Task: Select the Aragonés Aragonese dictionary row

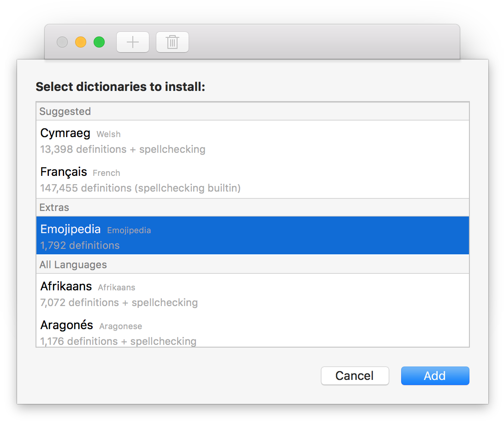Action: [253, 330]
